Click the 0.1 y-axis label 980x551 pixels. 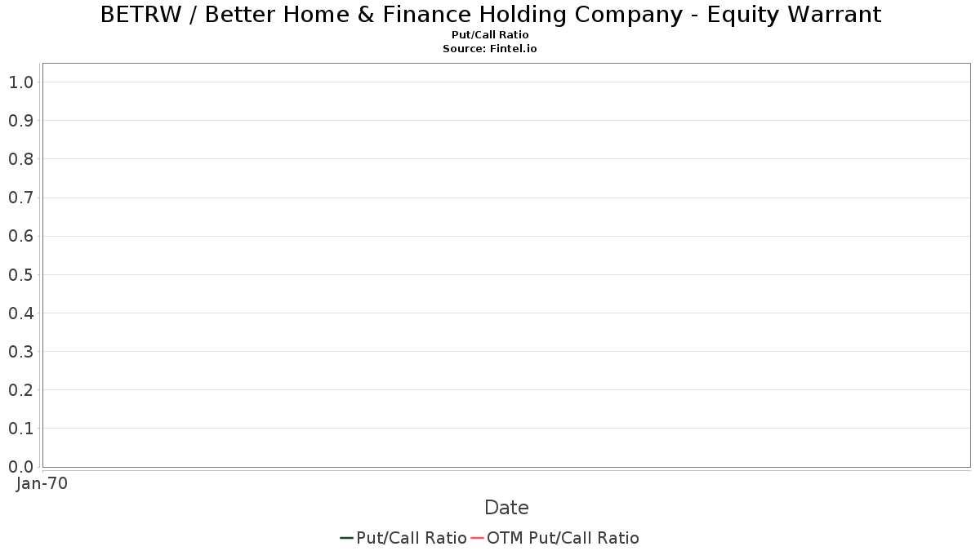(x=20, y=428)
